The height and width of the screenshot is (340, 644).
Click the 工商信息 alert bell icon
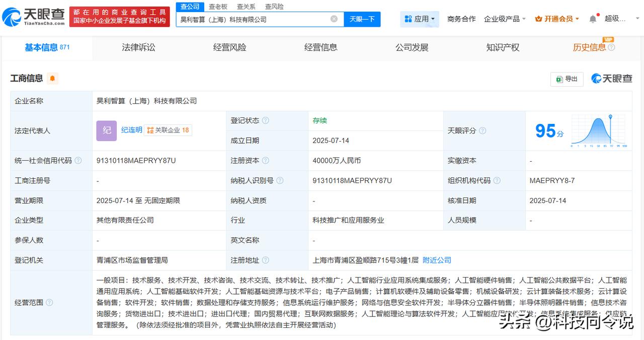53,79
